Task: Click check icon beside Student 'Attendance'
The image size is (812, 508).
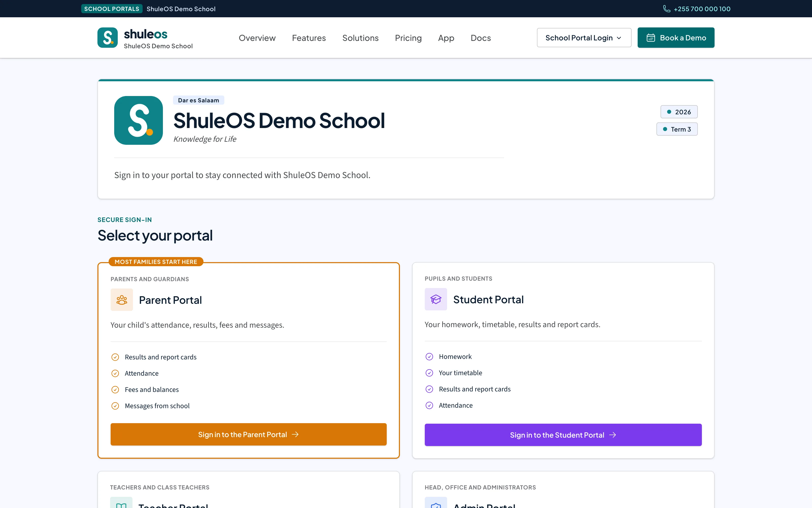Action: click(x=429, y=405)
